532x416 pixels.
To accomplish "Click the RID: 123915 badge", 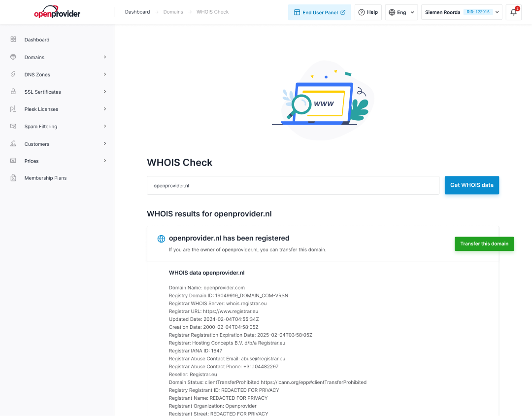I will point(478,12).
